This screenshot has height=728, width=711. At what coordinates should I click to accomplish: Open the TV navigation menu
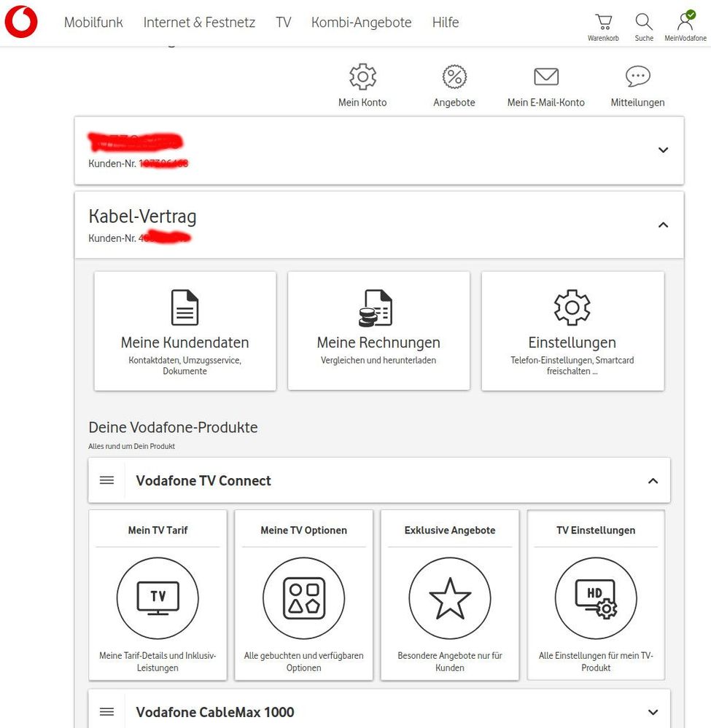pyautogui.click(x=284, y=23)
